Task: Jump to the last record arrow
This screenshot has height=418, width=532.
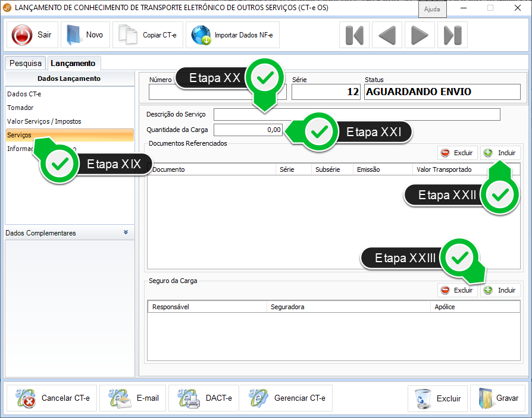Action: 452,35
